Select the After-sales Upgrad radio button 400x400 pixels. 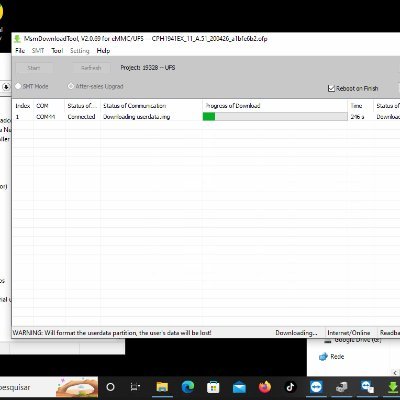71,86
